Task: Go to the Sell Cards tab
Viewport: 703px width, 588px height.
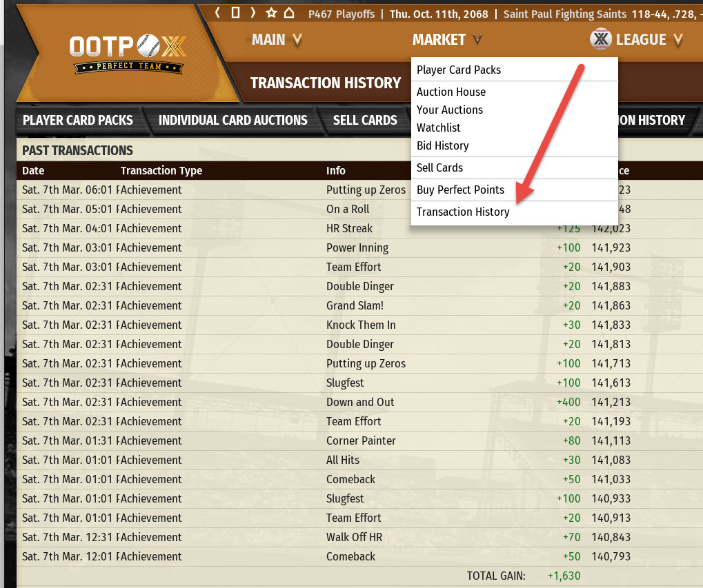Action: [x=365, y=120]
